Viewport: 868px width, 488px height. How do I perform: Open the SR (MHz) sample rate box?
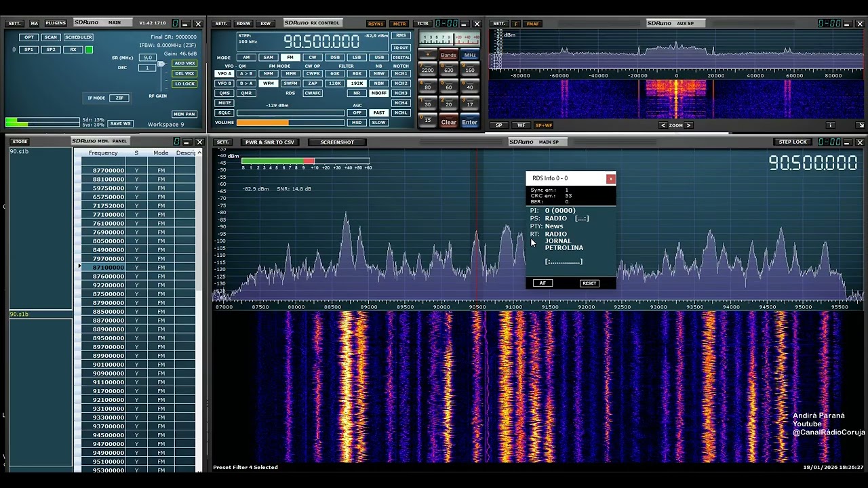[x=147, y=58]
